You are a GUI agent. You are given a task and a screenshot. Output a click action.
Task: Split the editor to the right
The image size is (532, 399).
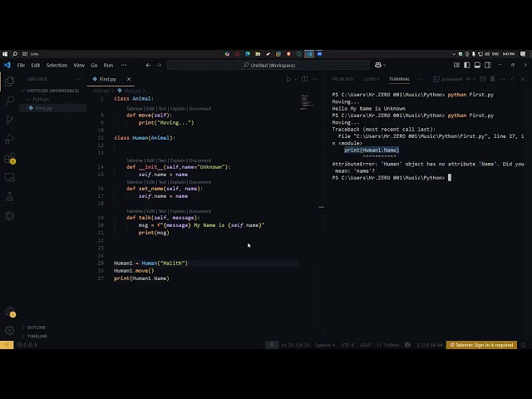coord(305,79)
